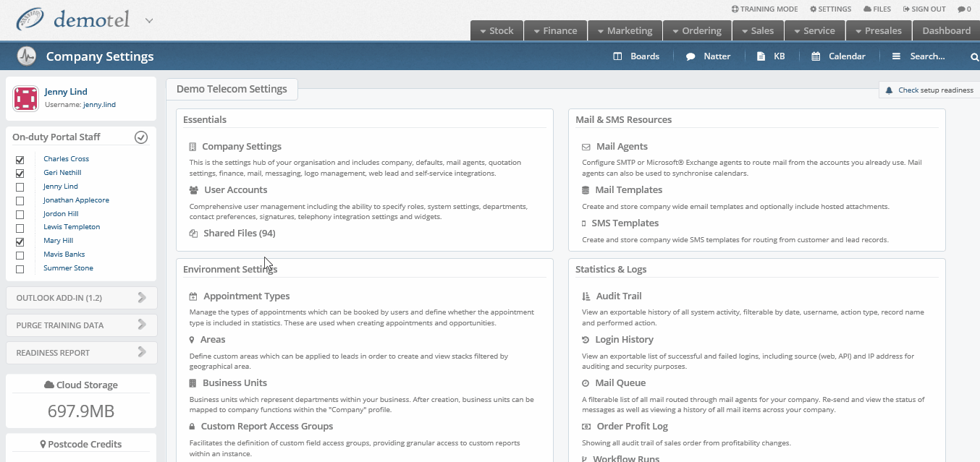Click the On-duty Portal Staff check-circle icon
This screenshot has height=462, width=980.
coord(141,137)
